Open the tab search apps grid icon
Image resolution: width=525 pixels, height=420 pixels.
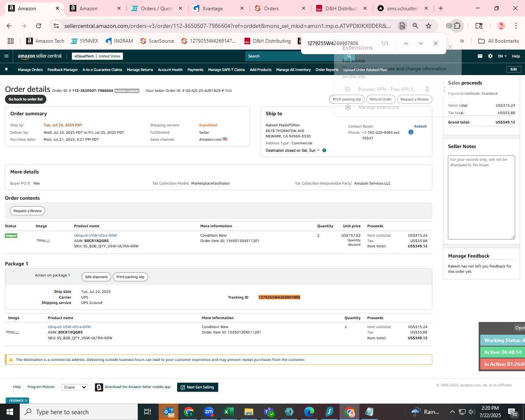coord(11,41)
